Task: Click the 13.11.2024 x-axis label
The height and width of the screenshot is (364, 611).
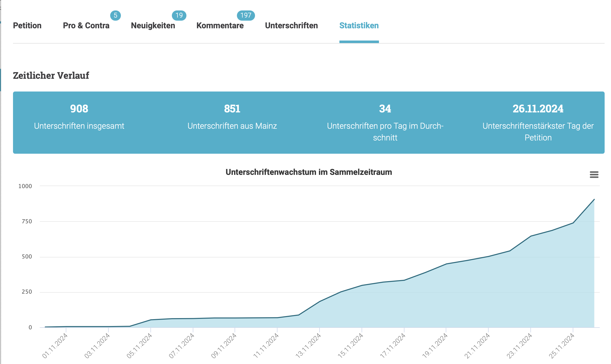Action: click(x=308, y=345)
